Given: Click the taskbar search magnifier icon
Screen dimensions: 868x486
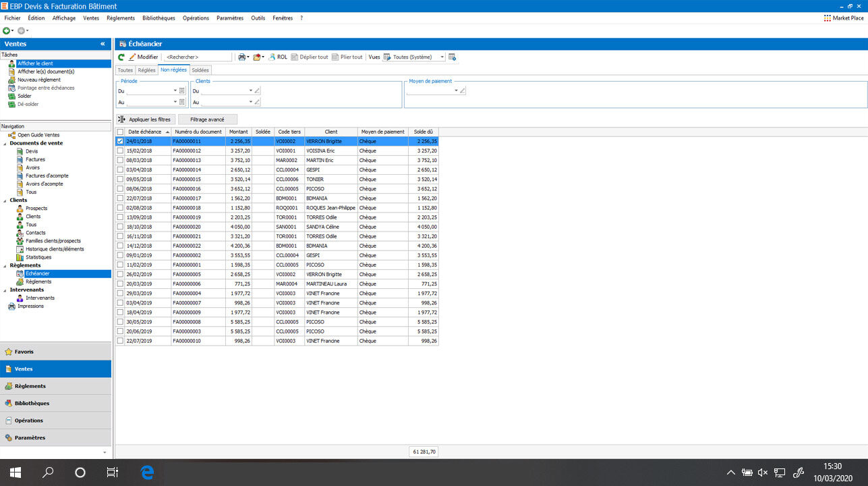Looking at the screenshot, I should point(48,473).
